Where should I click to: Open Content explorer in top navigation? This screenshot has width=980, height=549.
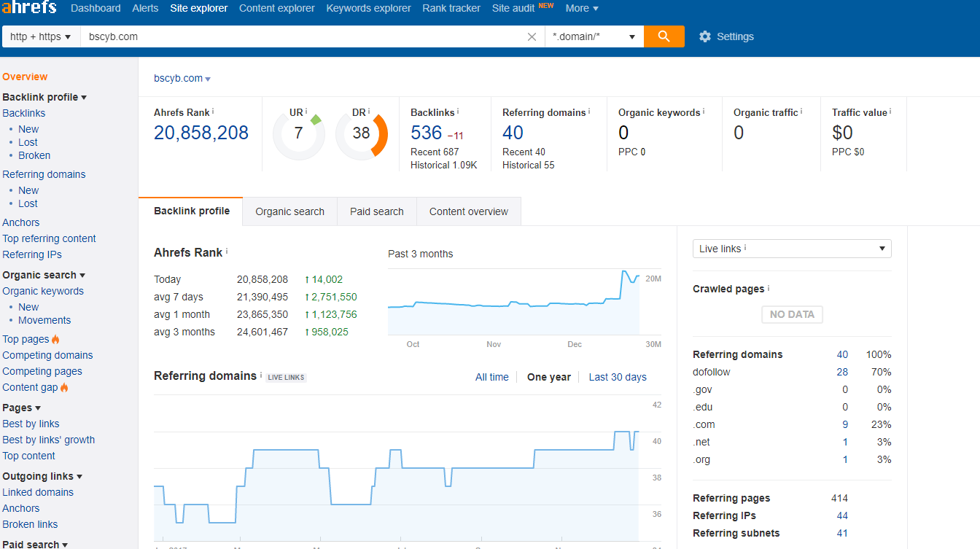click(277, 8)
